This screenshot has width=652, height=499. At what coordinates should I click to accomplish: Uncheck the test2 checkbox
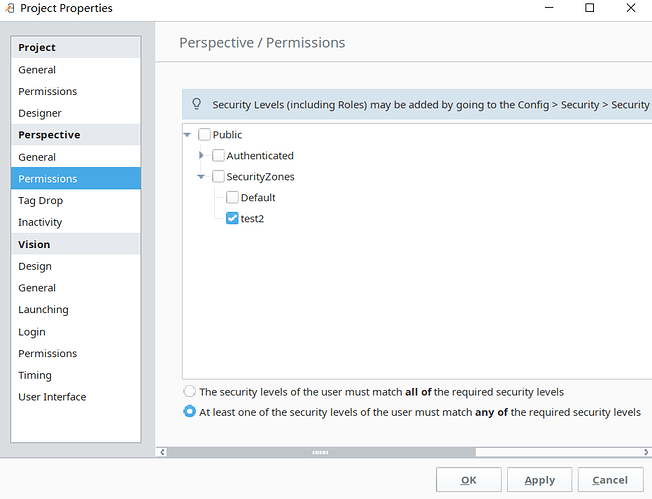click(x=232, y=218)
